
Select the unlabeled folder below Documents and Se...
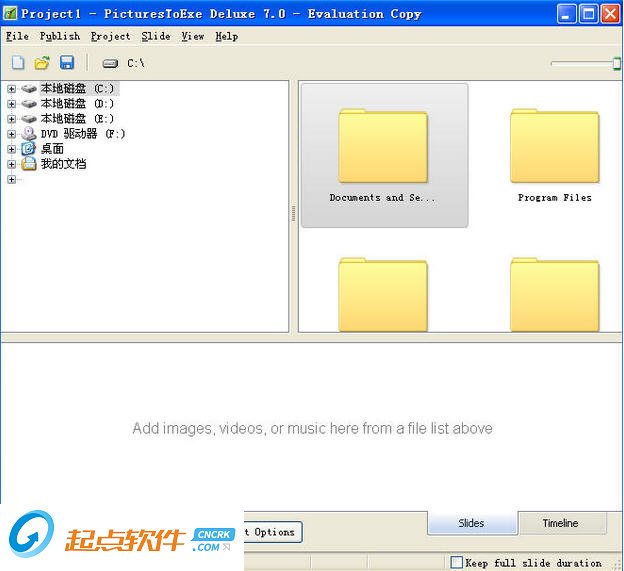383,294
